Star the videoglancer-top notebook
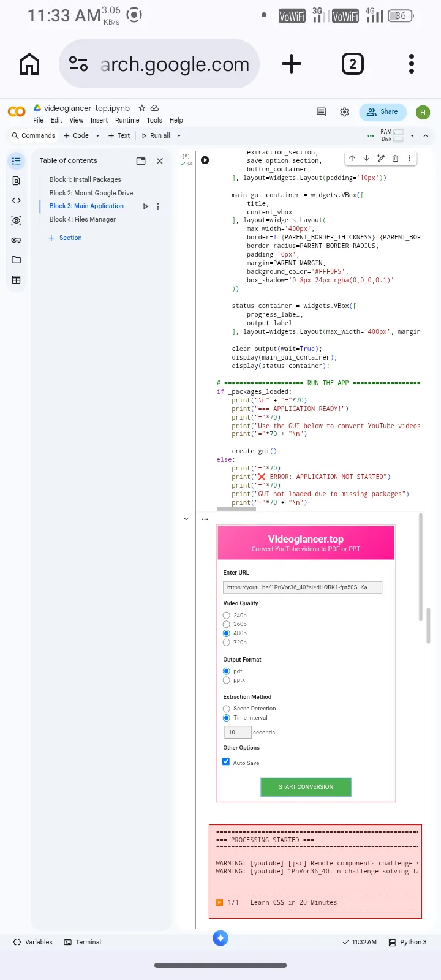 (x=142, y=108)
